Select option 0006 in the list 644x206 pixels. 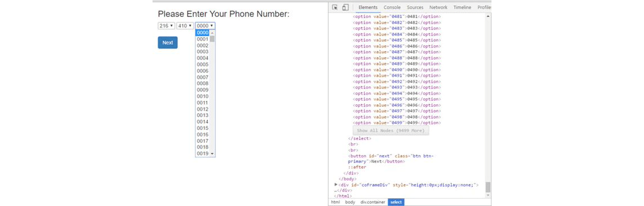(x=202, y=71)
